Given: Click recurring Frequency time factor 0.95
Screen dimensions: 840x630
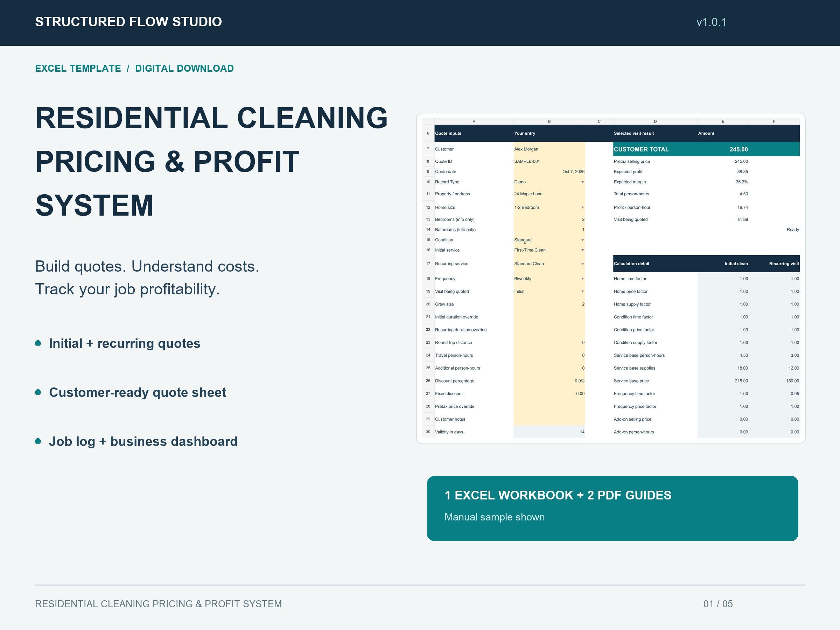Looking at the screenshot, I should point(795,394).
